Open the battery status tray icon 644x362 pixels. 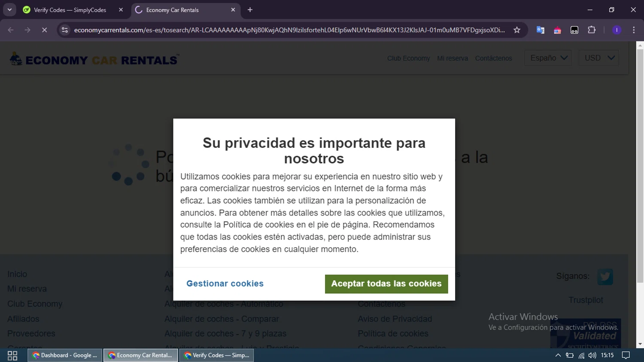point(570,356)
